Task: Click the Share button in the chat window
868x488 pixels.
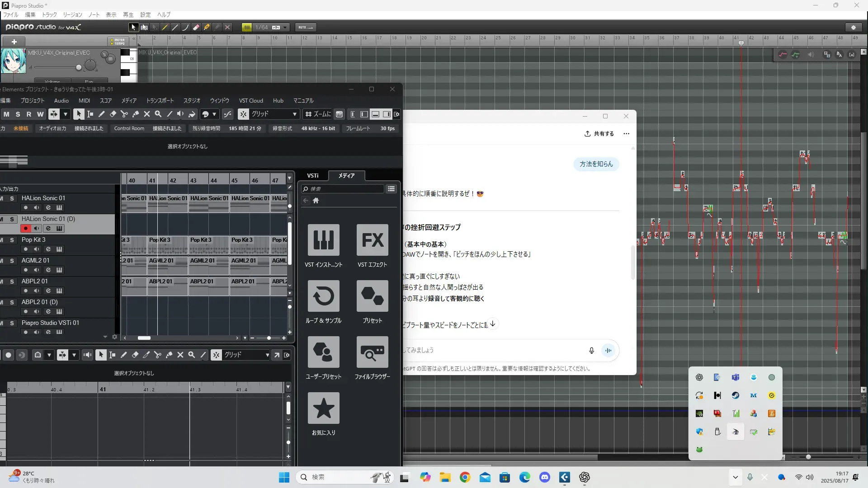Action: point(599,134)
